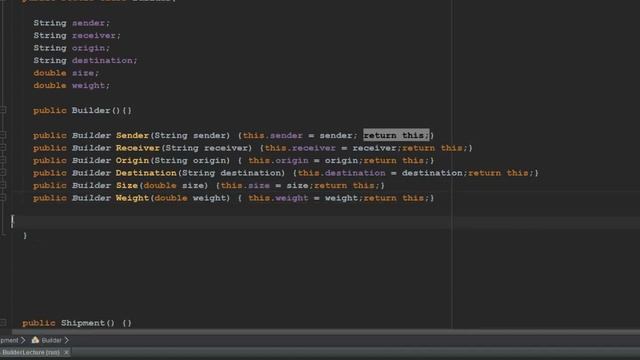The height and width of the screenshot is (360, 640).
Task: Open the BuilderLecture (run) tab
Action: [31, 352]
